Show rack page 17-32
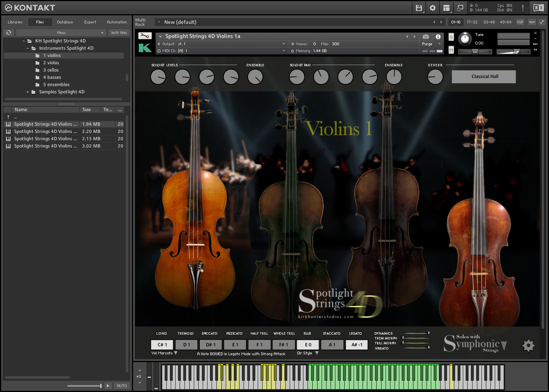Viewport: 549px width, 392px height. [x=472, y=22]
